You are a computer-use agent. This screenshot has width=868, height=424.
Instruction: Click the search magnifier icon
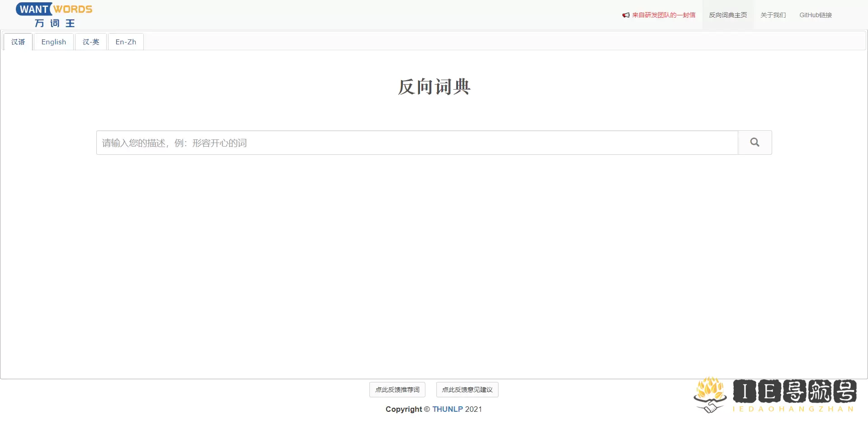point(754,142)
